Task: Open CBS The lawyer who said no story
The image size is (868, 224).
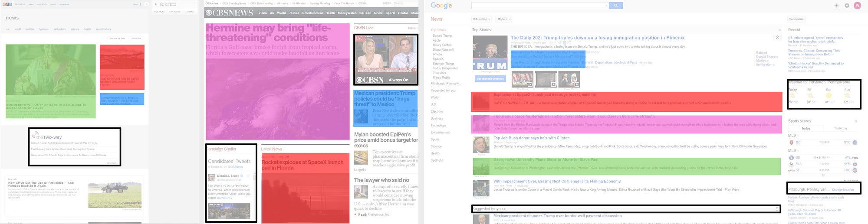Action: tap(381, 180)
